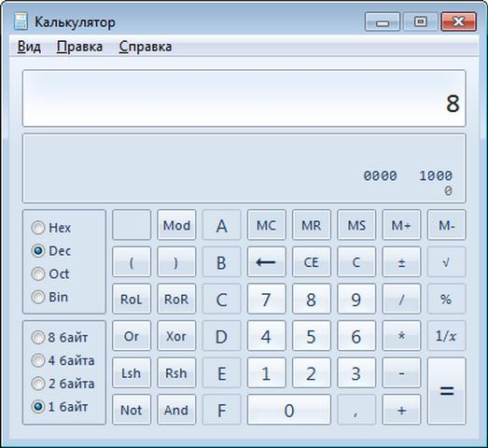Click the square root button
The width and height of the screenshot is (488, 448).
click(x=447, y=262)
